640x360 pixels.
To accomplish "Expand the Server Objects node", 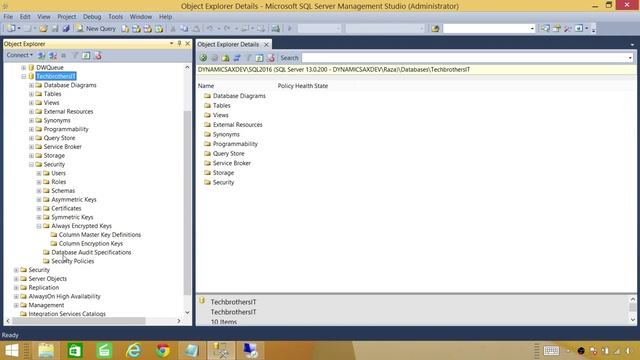I will (16, 279).
